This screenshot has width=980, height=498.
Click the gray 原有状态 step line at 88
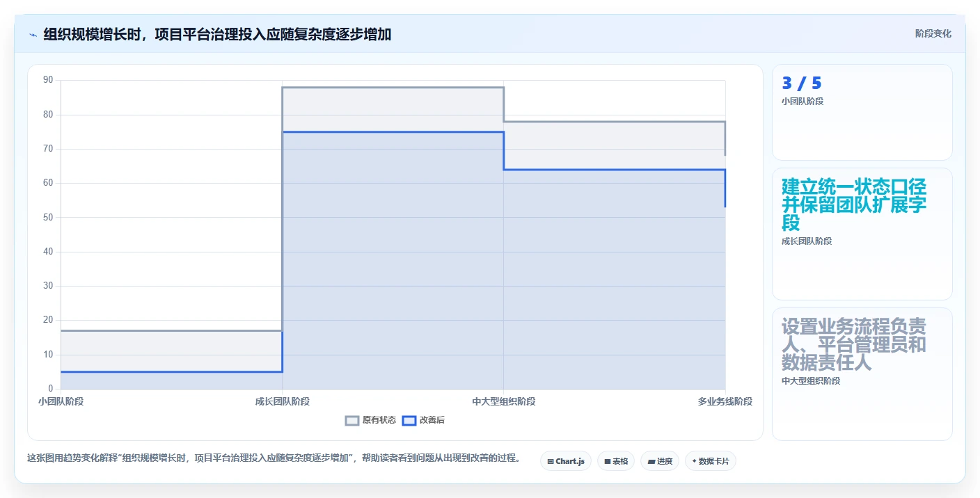[x=393, y=88]
